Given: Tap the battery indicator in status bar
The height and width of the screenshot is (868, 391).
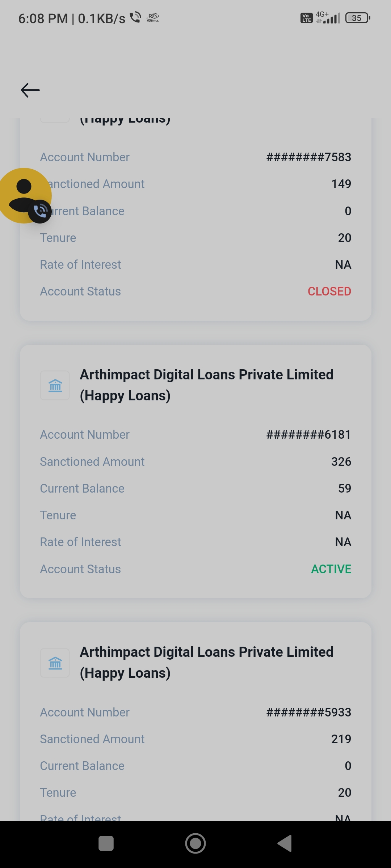Looking at the screenshot, I should coord(357,18).
